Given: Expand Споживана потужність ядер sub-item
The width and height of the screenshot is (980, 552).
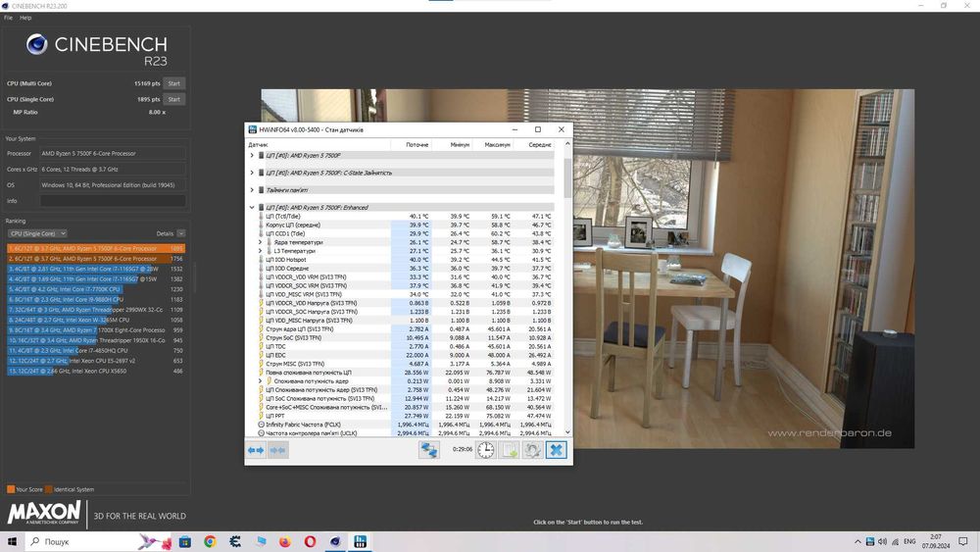Looking at the screenshot, I should (x=261, y=380).
